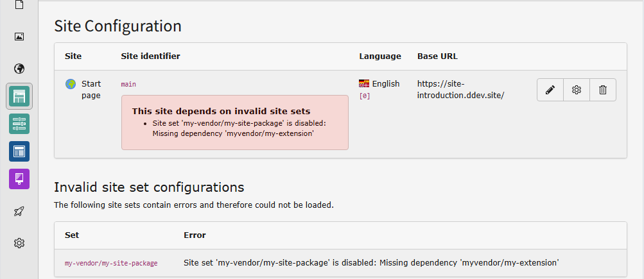The width and height of the screenshot is (644, 279).
Task: Click the 'Language' column header
Action: [x=380, y=56]
